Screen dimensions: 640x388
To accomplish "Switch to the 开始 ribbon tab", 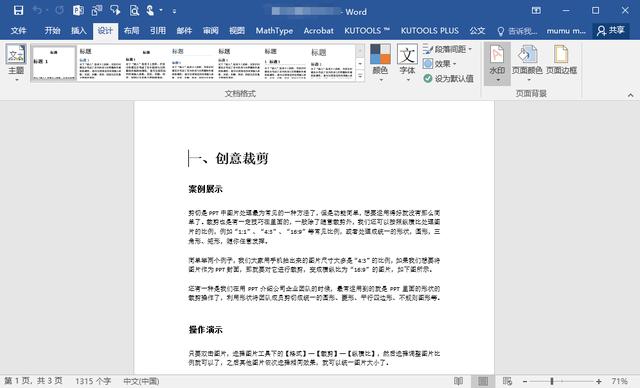I will coord(52,31).
